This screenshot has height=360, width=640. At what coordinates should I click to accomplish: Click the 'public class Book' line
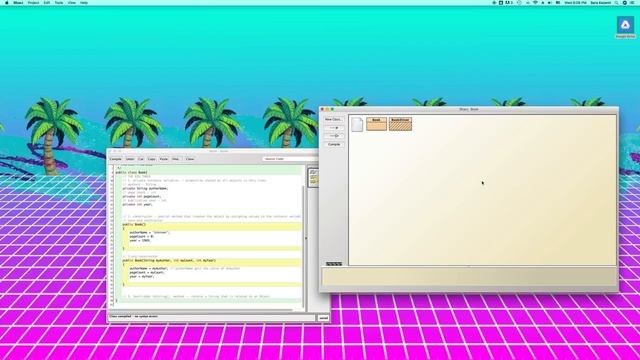point(131,173)
